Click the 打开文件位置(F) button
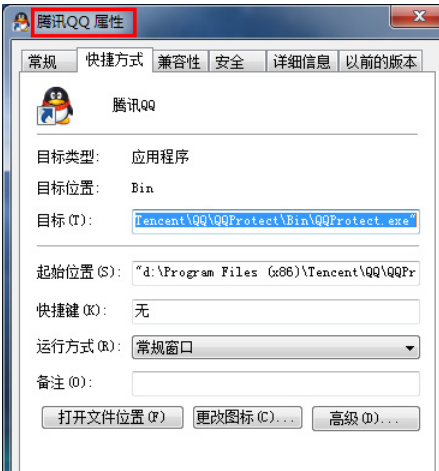Image resolution: width=439 pixels, height=471 pixels. tap(112, 417)
